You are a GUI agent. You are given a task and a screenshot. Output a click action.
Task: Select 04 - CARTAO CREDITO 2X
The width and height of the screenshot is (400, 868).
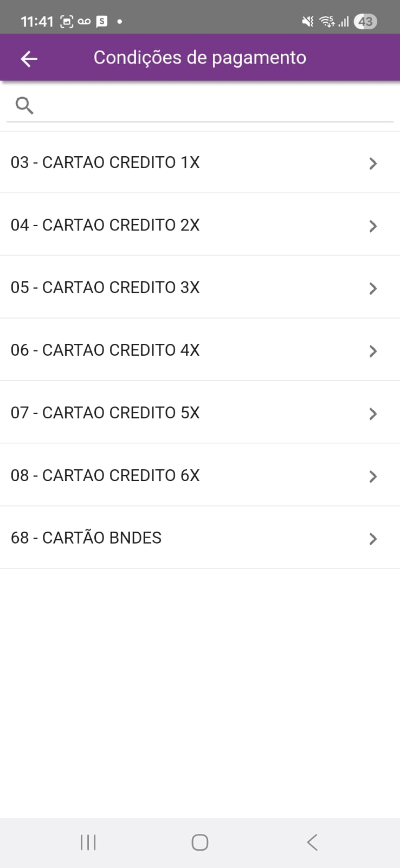[x=105, y=225]
